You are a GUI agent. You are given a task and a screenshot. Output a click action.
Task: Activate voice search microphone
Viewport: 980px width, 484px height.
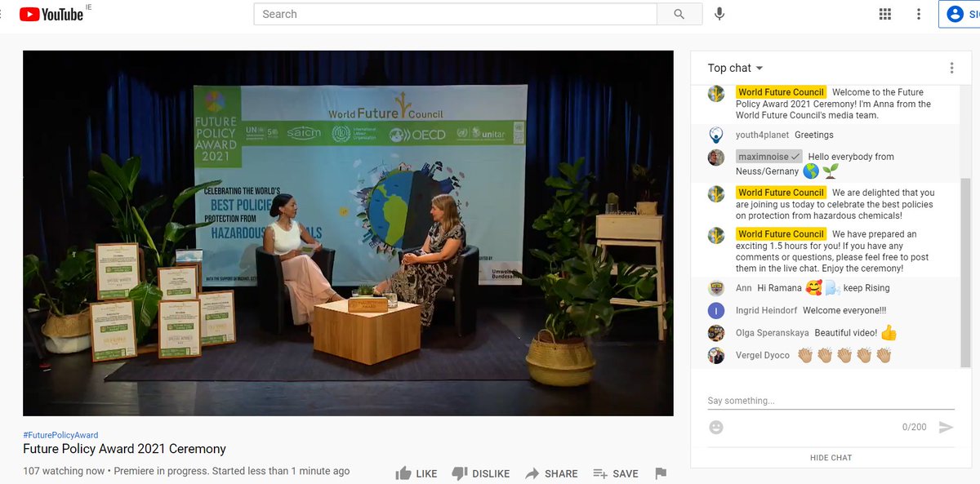pos(719,14)
